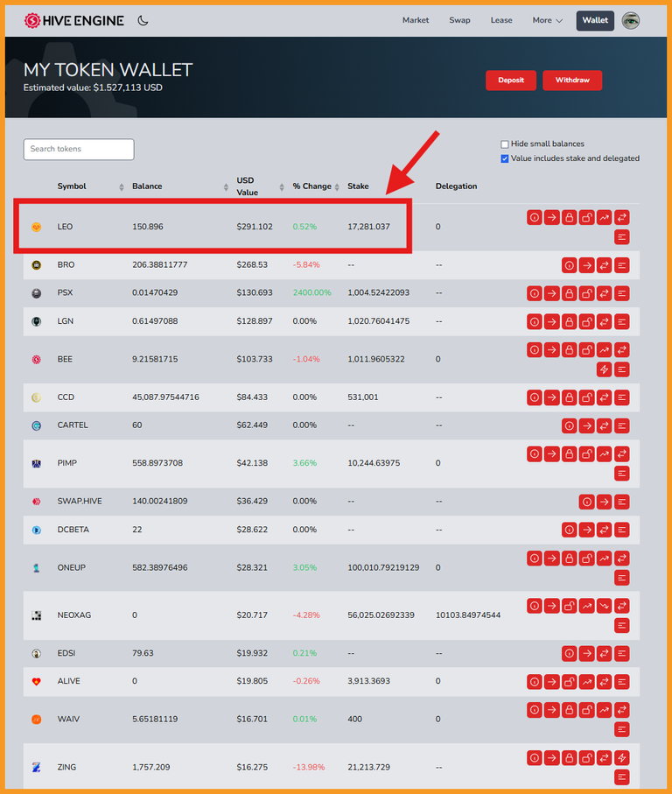
Task: Show BRO token info icon
Action: pyautogui.click(x=570, y=265)
